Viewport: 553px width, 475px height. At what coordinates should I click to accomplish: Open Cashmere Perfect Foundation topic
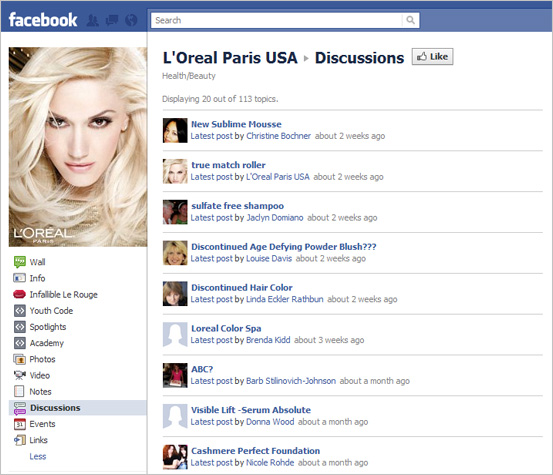tap(255, 451)
